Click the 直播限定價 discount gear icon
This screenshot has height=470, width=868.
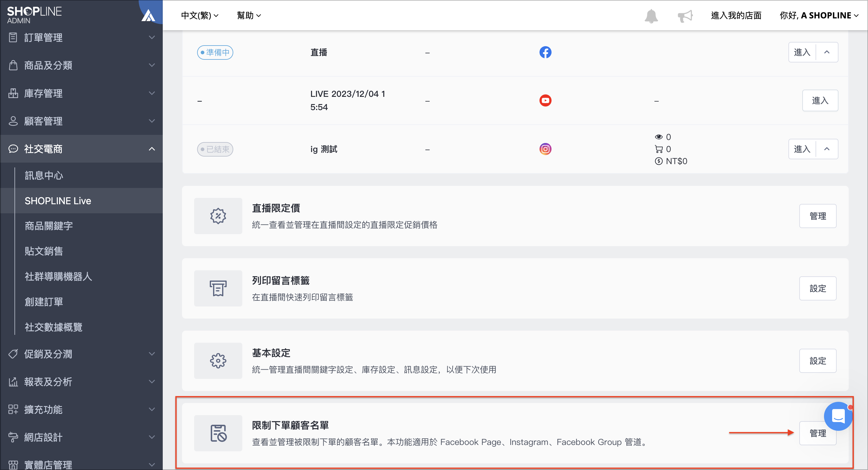coord(218,216)
